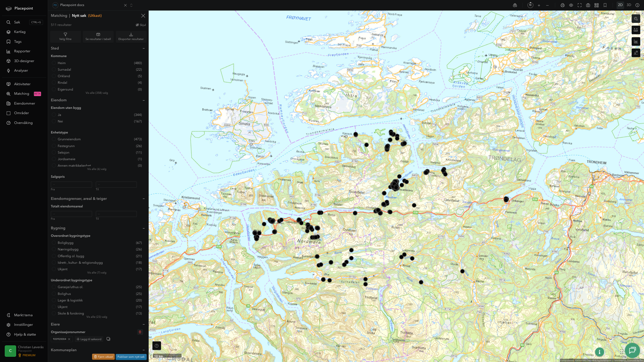
Task: Take a map screenshot with the camera
Action: [x=588, y=5]
